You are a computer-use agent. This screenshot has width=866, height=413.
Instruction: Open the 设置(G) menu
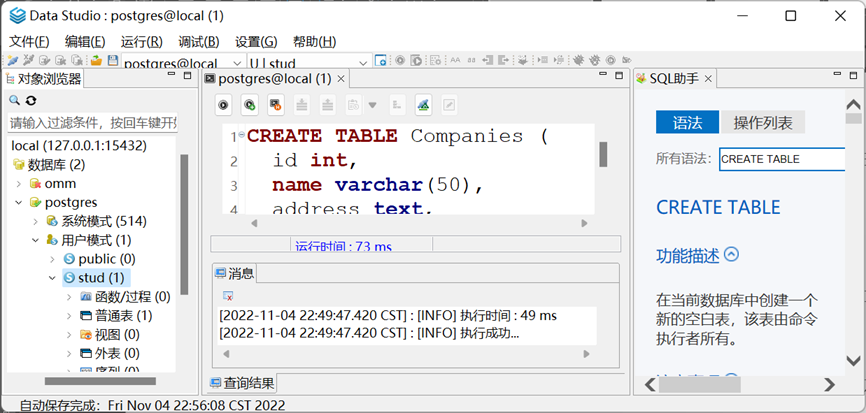256,41
